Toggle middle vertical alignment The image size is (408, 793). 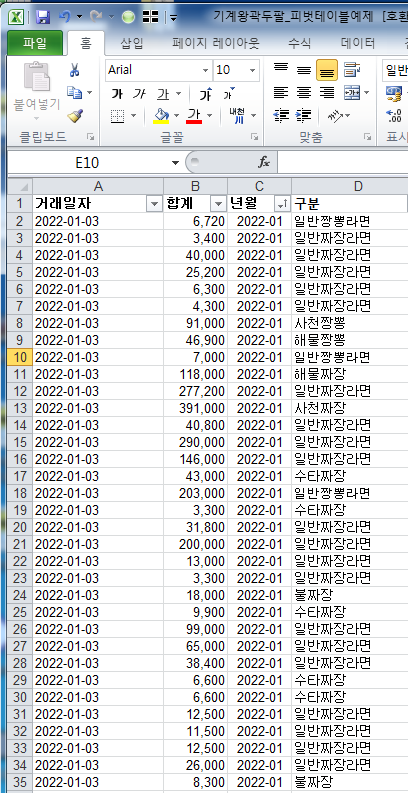pos(303,70)
